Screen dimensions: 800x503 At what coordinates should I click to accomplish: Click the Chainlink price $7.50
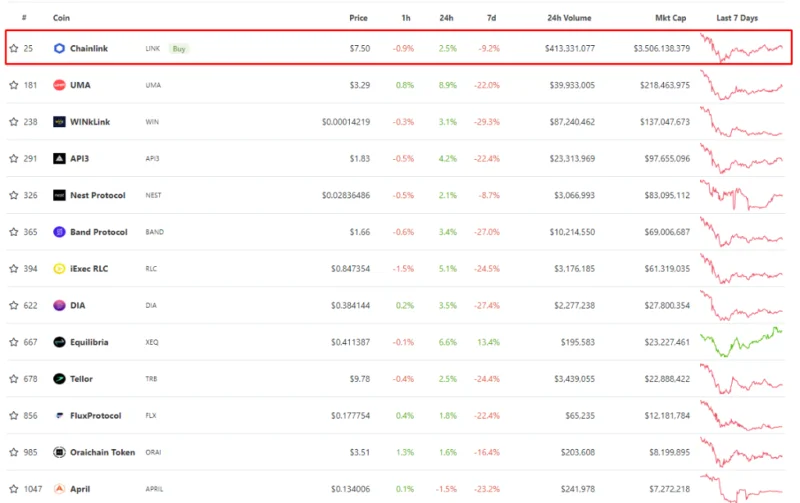click(x=360, y=48)
